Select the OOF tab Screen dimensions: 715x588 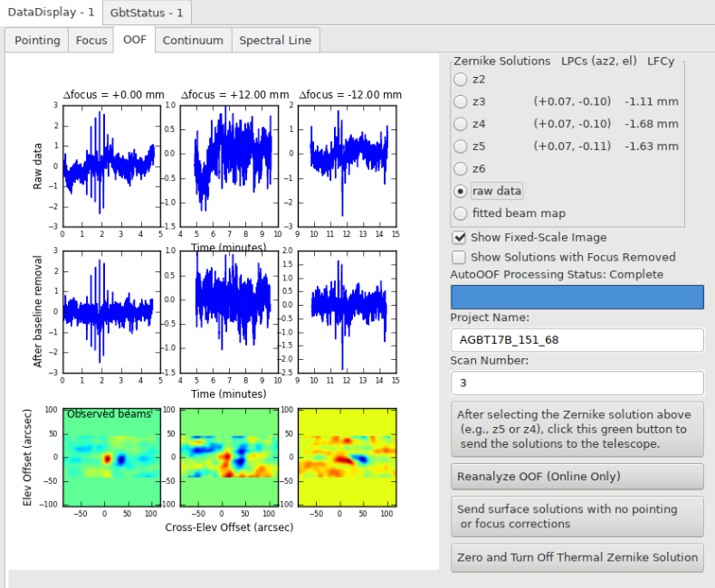click(x=135, y=40)
